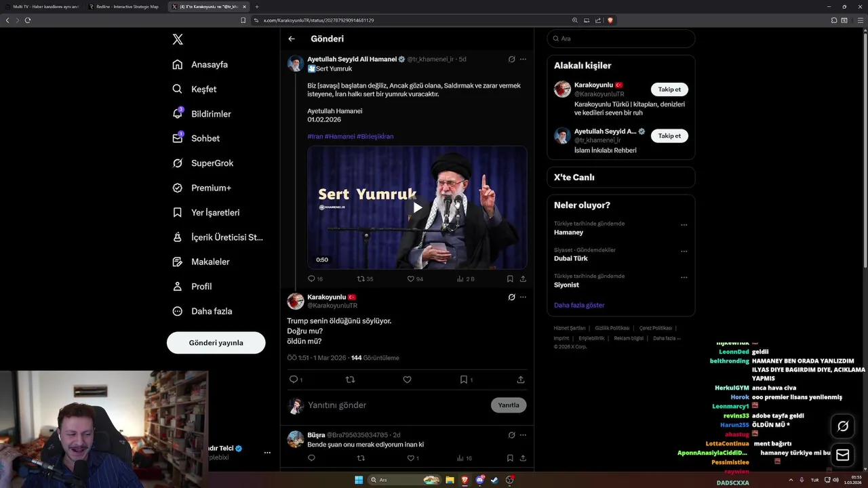The width and height of the screenshot is (868, 488).
Task: Open more options on Karakoyunlu post
Action: [x=523, y=297]
